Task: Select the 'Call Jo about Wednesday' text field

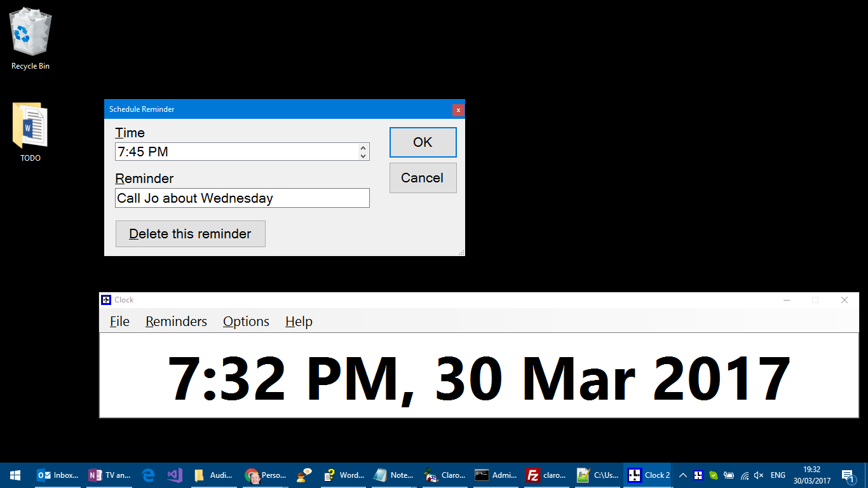Action: pyautogui.click(x=242, y=198)
